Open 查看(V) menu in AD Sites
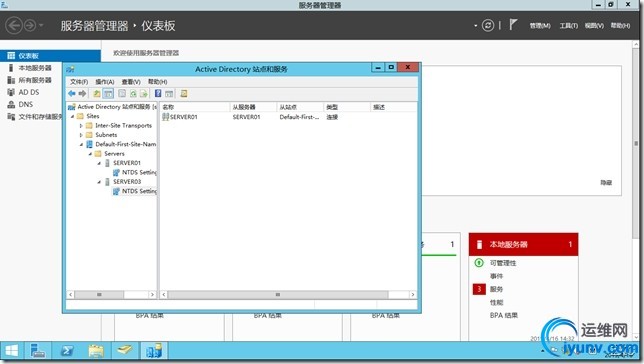Viewport: 644px width, 364px height. [x=131, y=82]
